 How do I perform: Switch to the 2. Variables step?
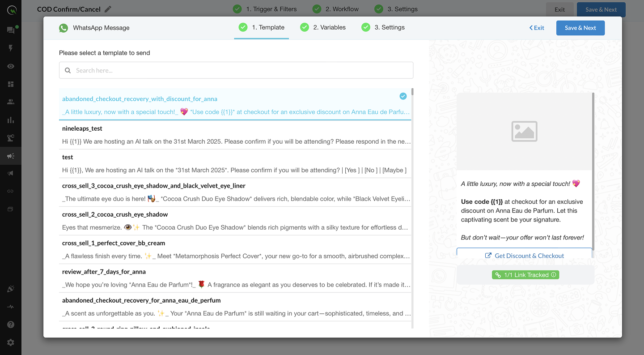[x=323, y=27]
